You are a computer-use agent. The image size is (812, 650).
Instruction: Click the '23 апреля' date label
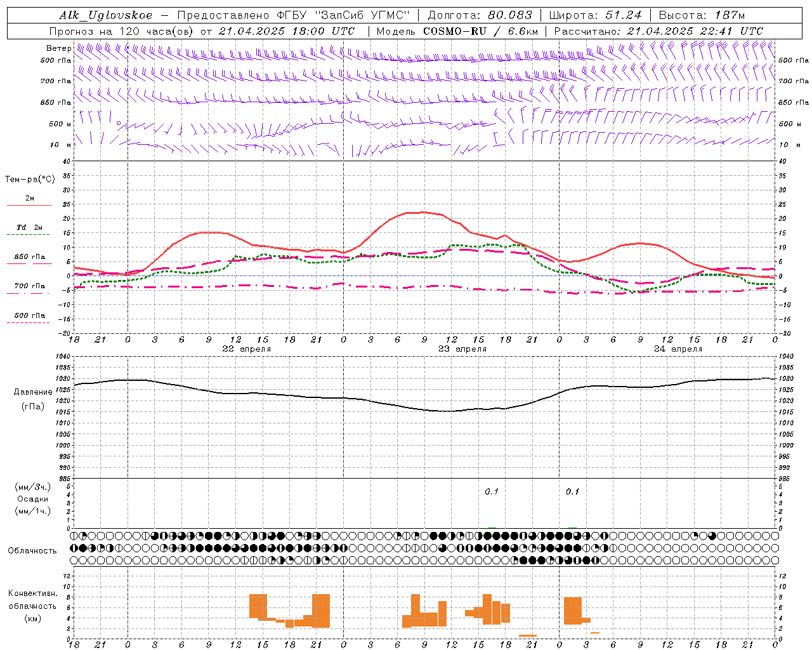(462, 349)
